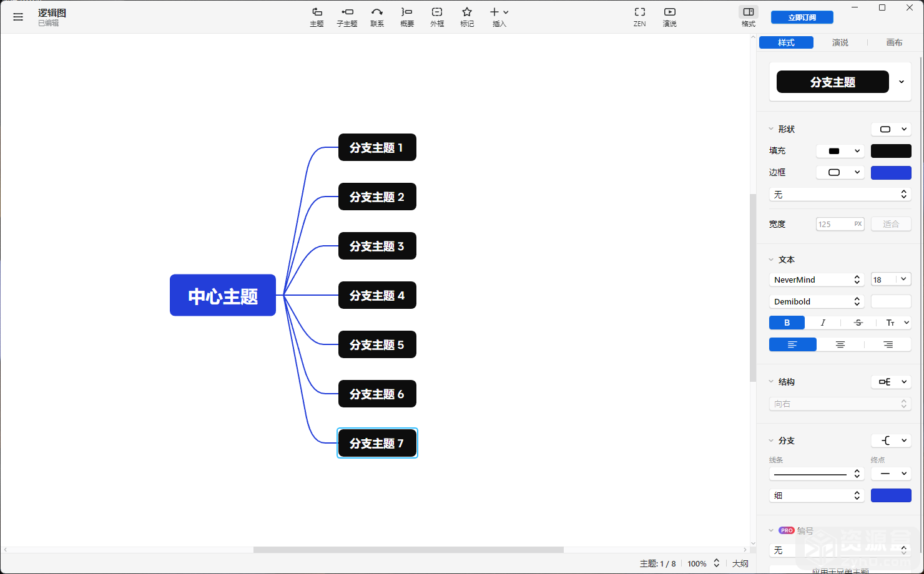Image resolution: width=924 pixels, height=574 pixels.
Task: Add a new topic with 主题 tool
Action: 317,17
